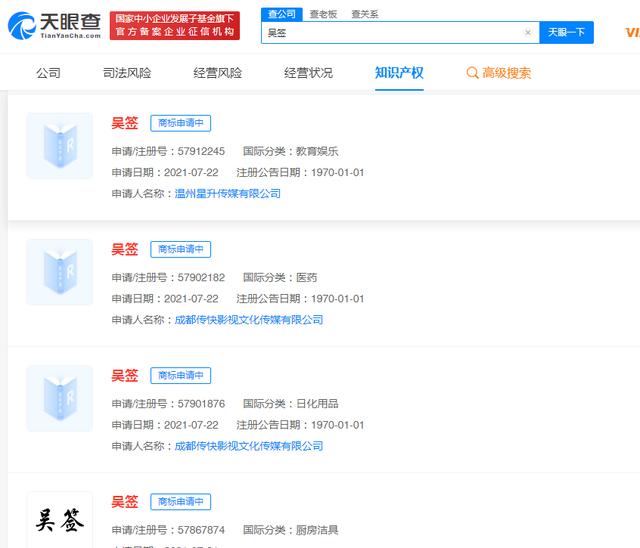Open trademark thumbnail for registration 57902182

(60, 272)
